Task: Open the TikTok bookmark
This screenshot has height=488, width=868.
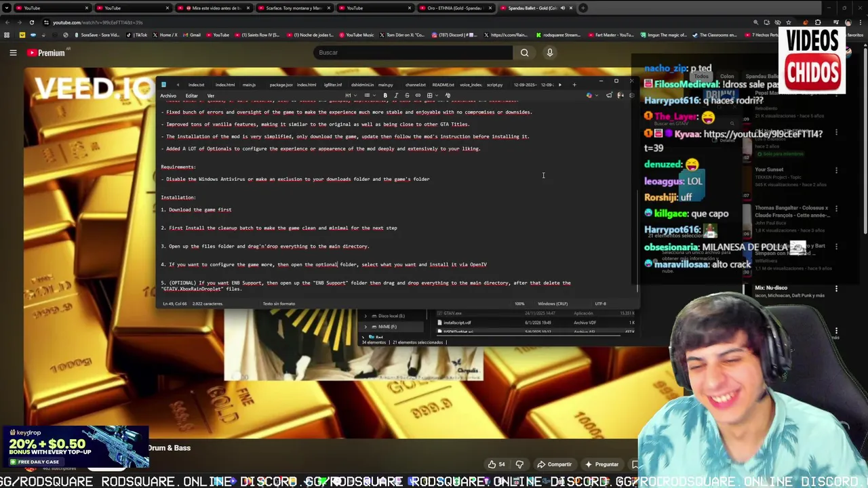Action: 138,35
